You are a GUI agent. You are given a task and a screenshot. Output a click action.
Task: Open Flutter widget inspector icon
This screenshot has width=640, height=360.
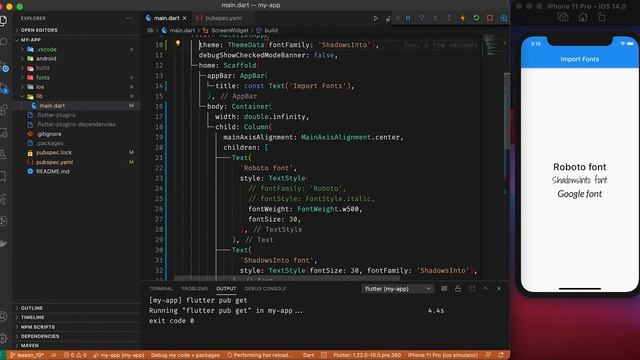coord(504,18)
